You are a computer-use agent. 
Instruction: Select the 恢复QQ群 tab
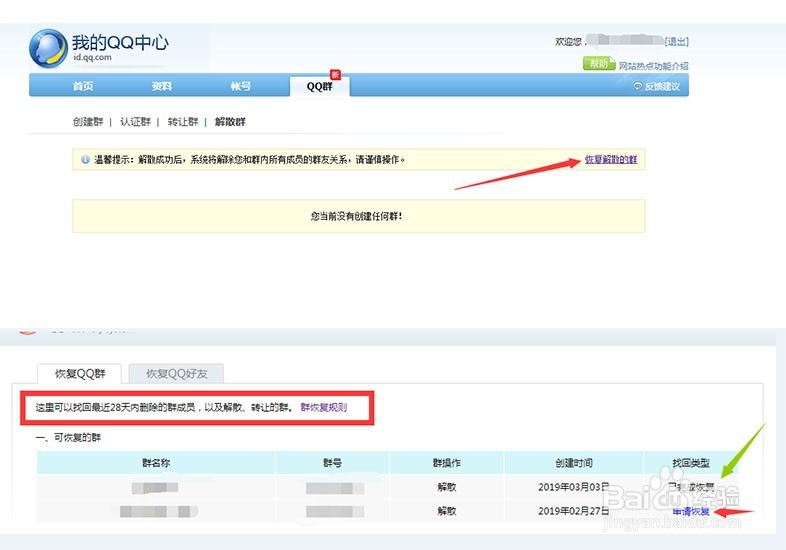[x=80, y=374]
